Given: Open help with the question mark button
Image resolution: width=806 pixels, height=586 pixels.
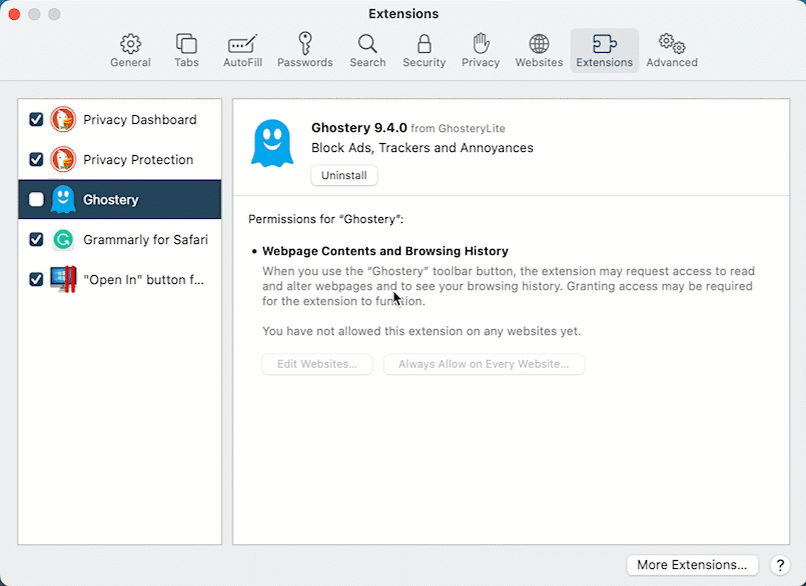Looking at the screenshot, I should pyautogui.click(x=780, y=565).
